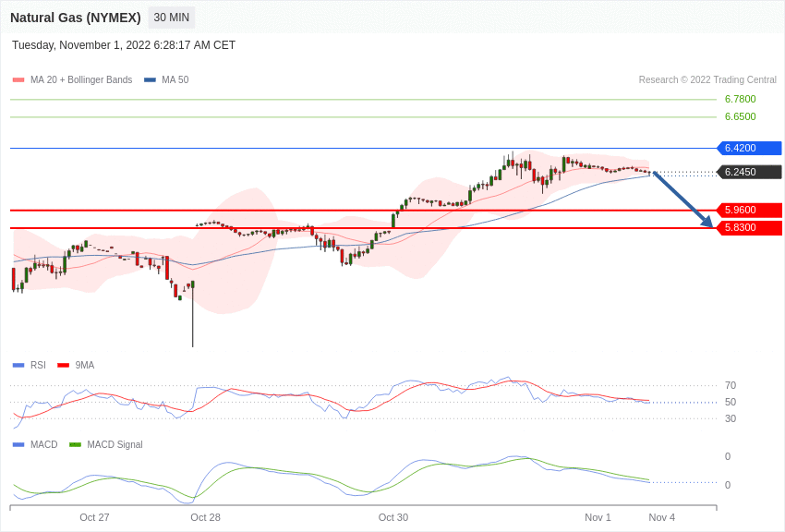Toggle the MACD legend entry

[35, 445]
